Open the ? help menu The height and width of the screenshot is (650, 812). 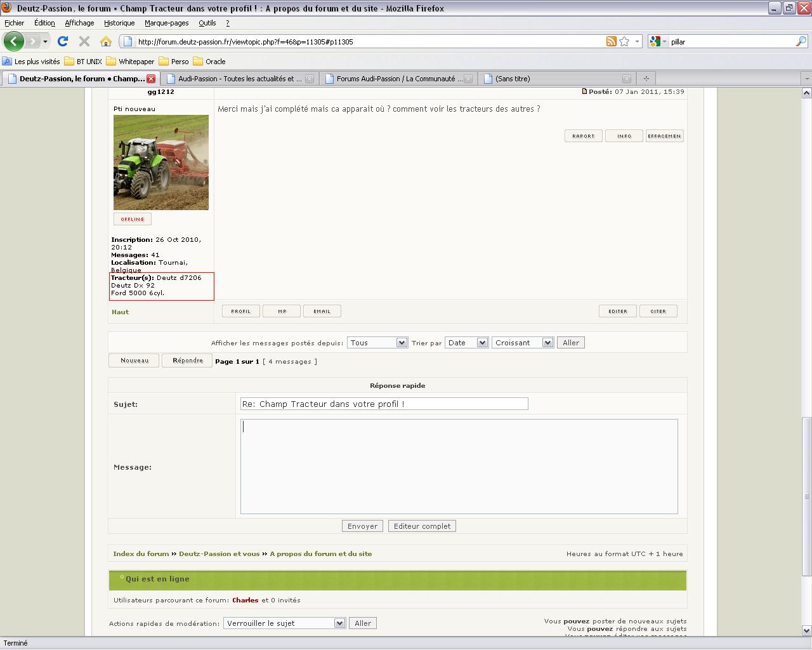228,23
